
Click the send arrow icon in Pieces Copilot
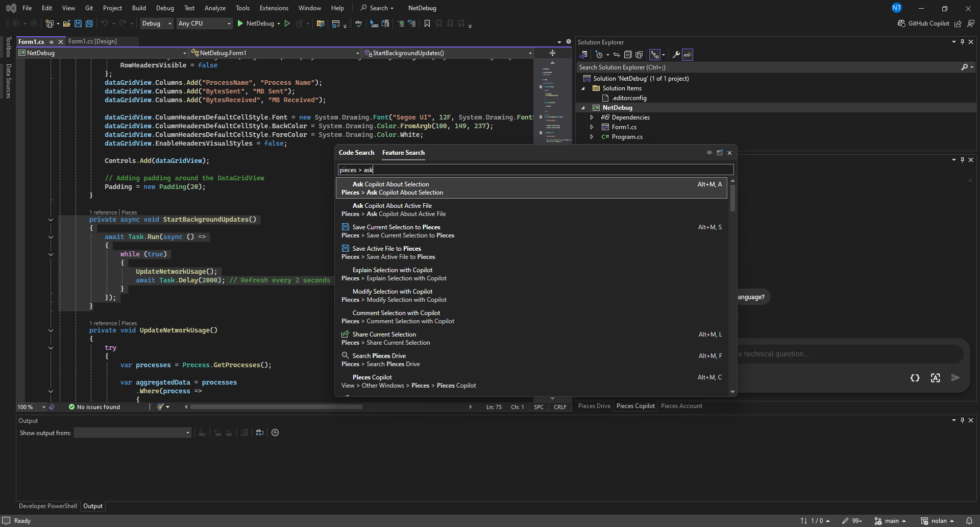[955, 378]
